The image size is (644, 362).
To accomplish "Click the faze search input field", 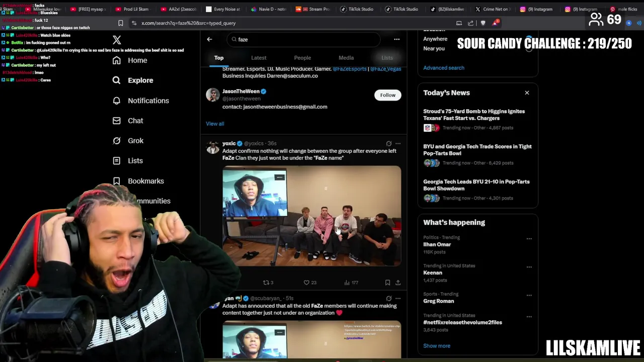I will [x=303, y=39].
